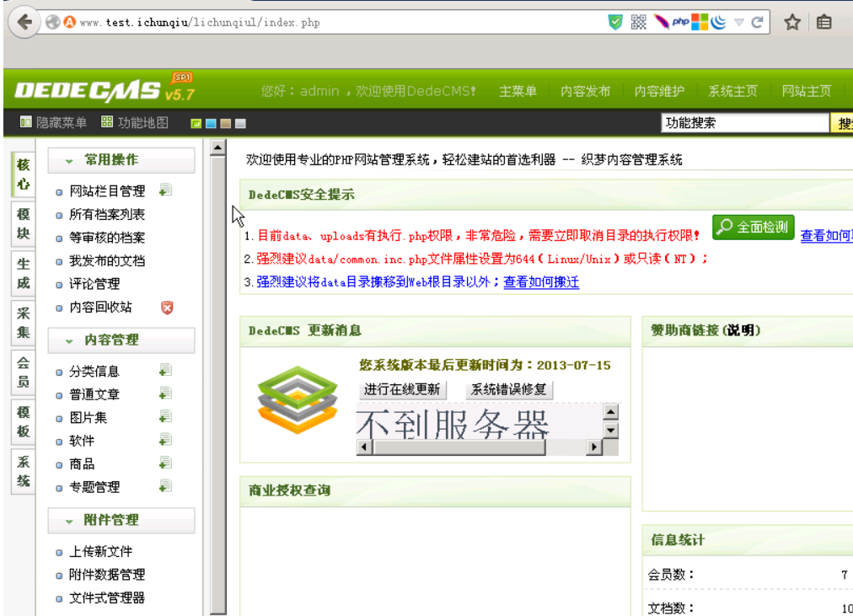Click the php extension icon in address bar
853x616 pixels.
coord(680,22)
